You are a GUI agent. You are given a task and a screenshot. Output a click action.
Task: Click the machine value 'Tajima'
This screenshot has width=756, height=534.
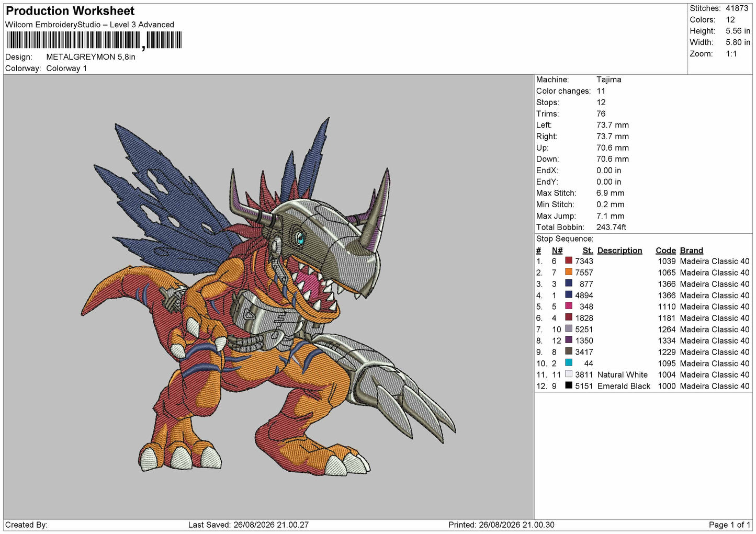tap(609, 79)
